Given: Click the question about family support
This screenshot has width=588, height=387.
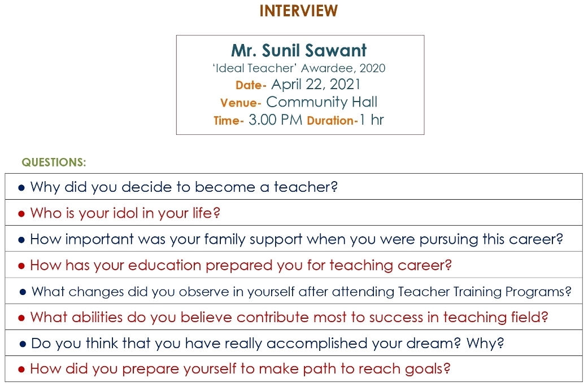Looking at the screenshot, I should 297,239.
